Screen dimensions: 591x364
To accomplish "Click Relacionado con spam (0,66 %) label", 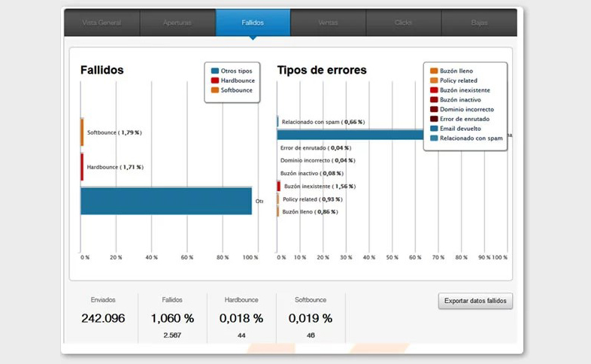I will click(323, 122).
